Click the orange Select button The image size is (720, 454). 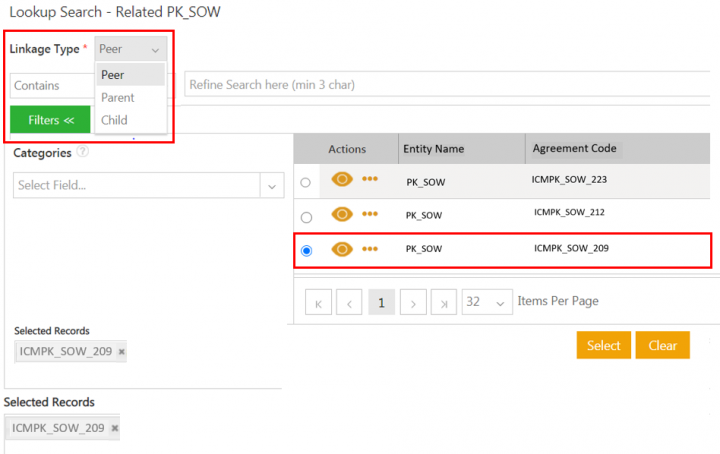click(603, 345)
